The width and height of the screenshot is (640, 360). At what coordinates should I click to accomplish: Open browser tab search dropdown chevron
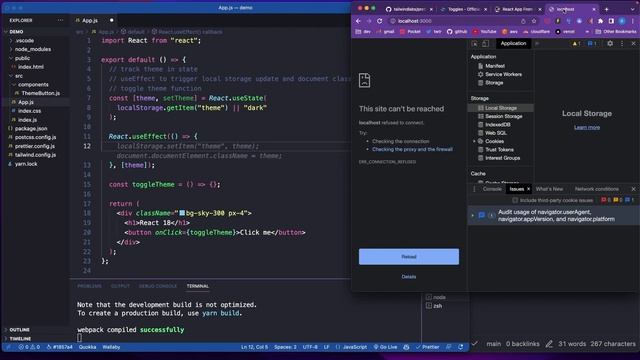pos(632,9)
